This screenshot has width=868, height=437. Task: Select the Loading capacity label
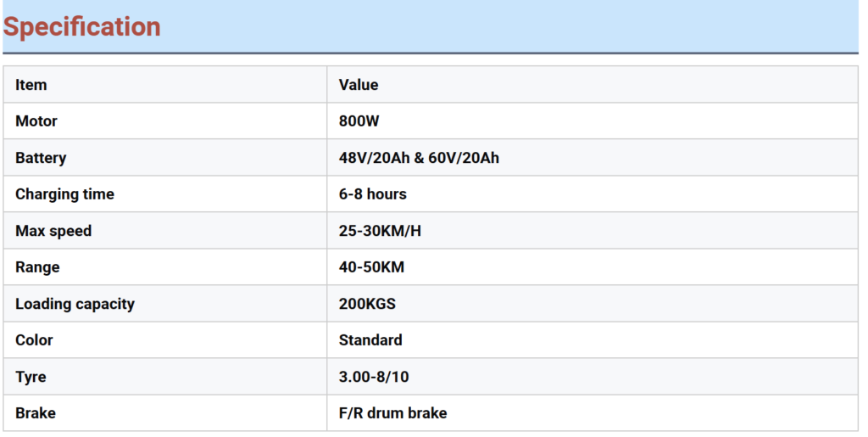coord(75,304)
